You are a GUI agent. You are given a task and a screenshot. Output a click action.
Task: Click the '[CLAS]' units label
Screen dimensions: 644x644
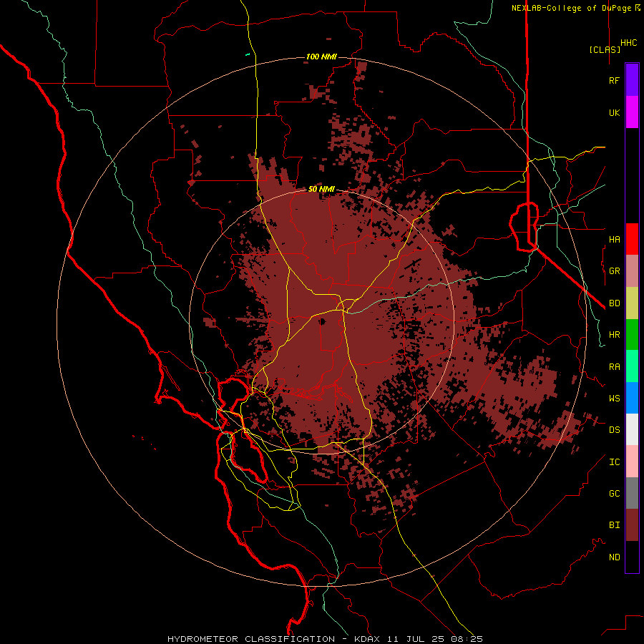(x=605, y=49)
